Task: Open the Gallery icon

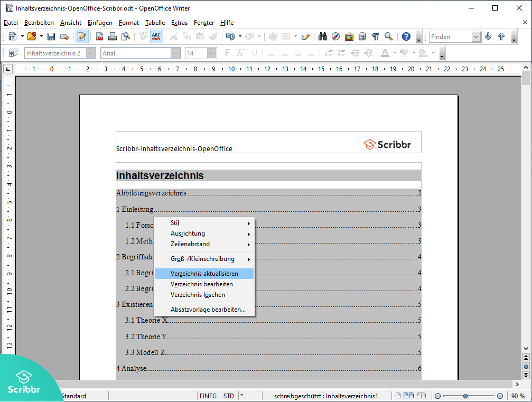Action: tap(349, 36)
